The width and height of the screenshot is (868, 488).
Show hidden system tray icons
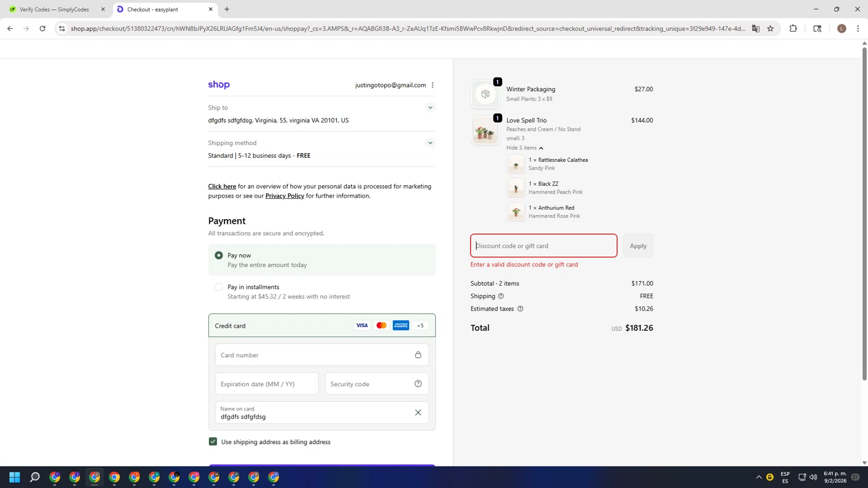coord(759,477)
